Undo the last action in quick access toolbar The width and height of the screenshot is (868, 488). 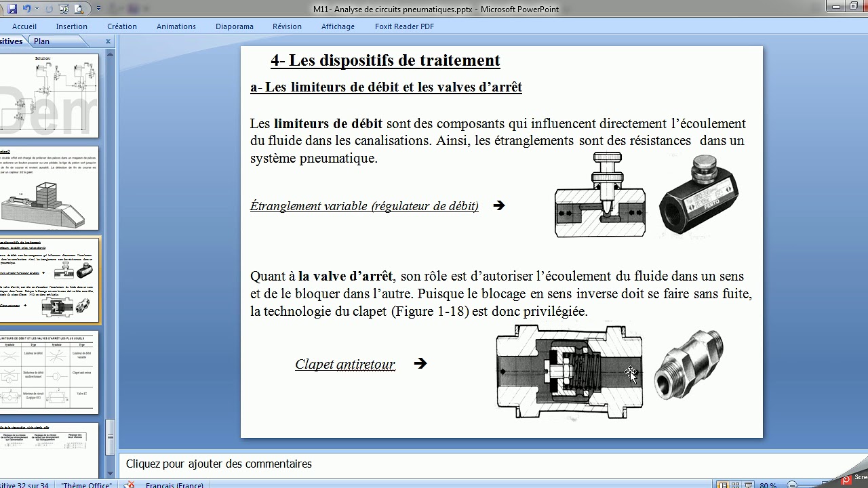point(27,9)
